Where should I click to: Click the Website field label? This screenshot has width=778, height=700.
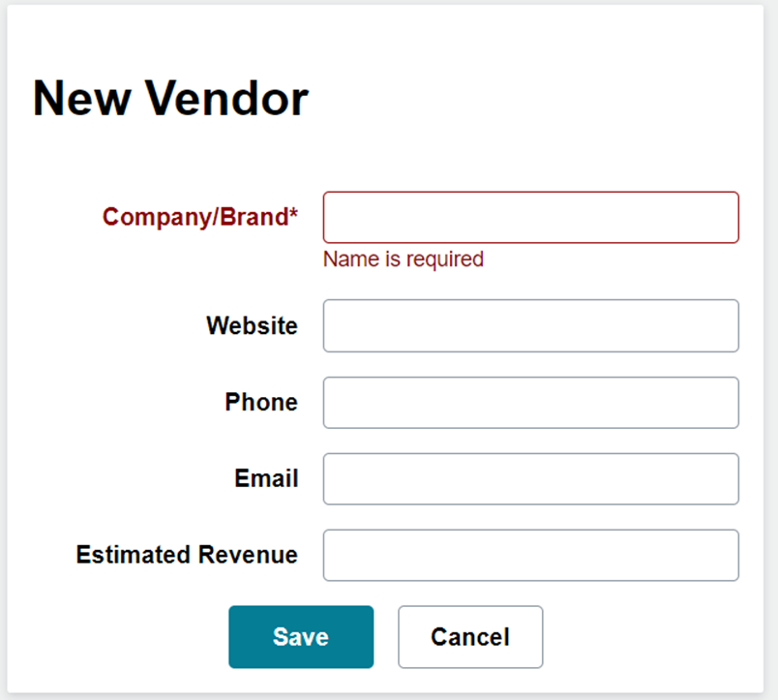pyautogui.click(x=252, y=325)
